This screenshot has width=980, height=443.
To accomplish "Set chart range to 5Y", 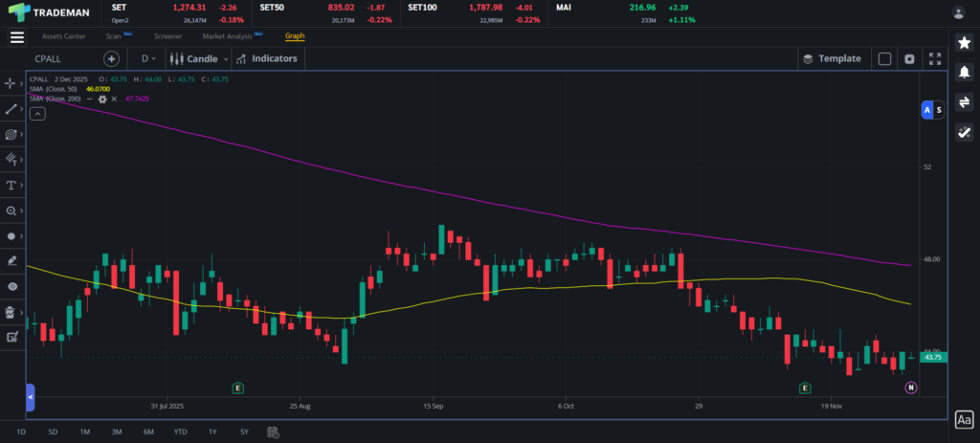I will coord(244,432).
